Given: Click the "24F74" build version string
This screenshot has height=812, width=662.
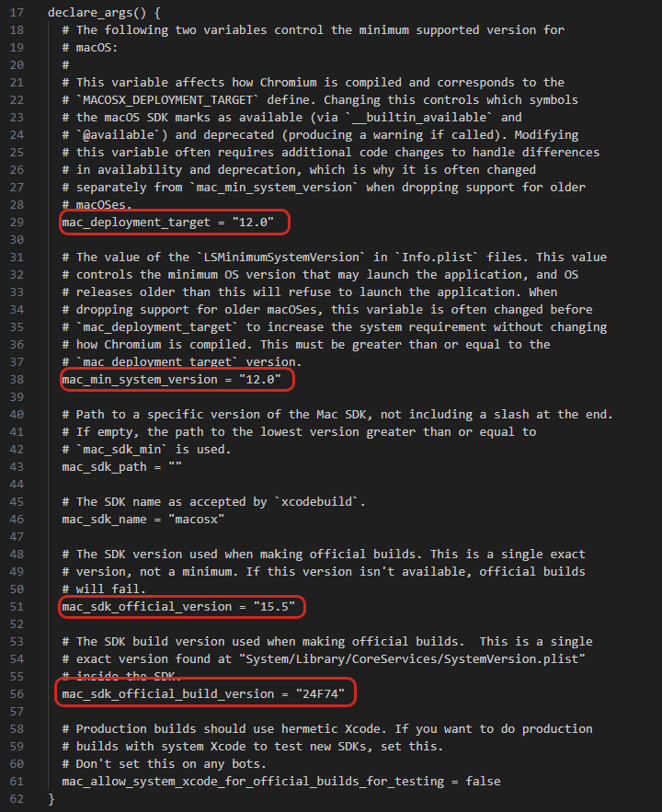Looking at the screenshot, I should (x=320, y=694).
